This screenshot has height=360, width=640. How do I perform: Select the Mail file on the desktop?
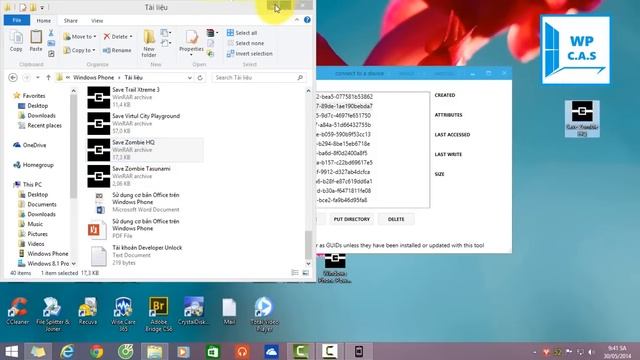coord(229,311)
